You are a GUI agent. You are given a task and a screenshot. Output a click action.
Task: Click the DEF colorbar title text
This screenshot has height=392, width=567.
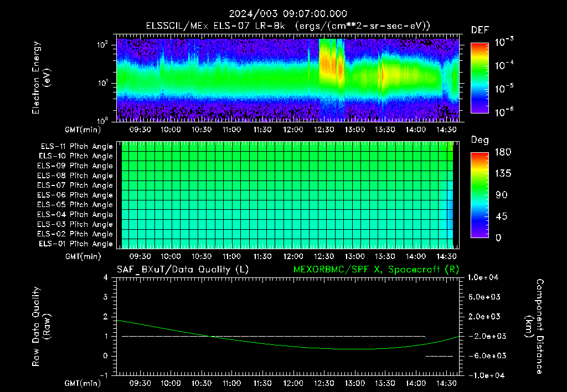480,30
